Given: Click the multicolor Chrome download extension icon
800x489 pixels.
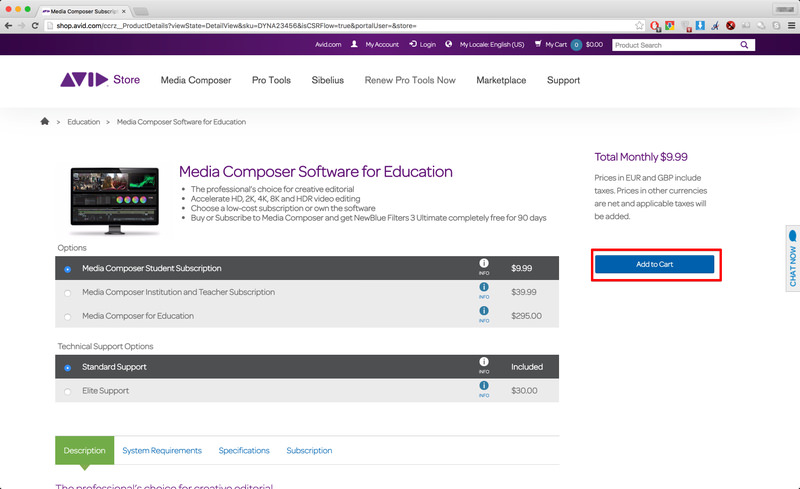Looking at the screenshot, I should pos(670,25).
